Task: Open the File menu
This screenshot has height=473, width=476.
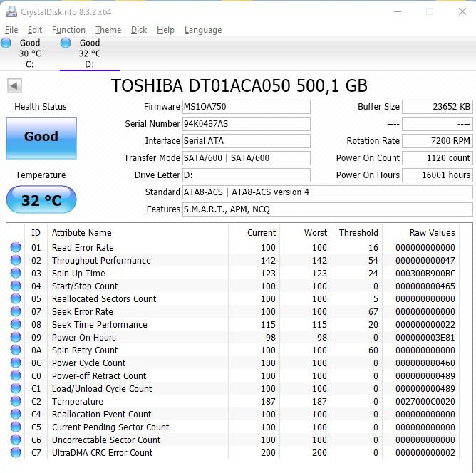Action: coord(11,30)
